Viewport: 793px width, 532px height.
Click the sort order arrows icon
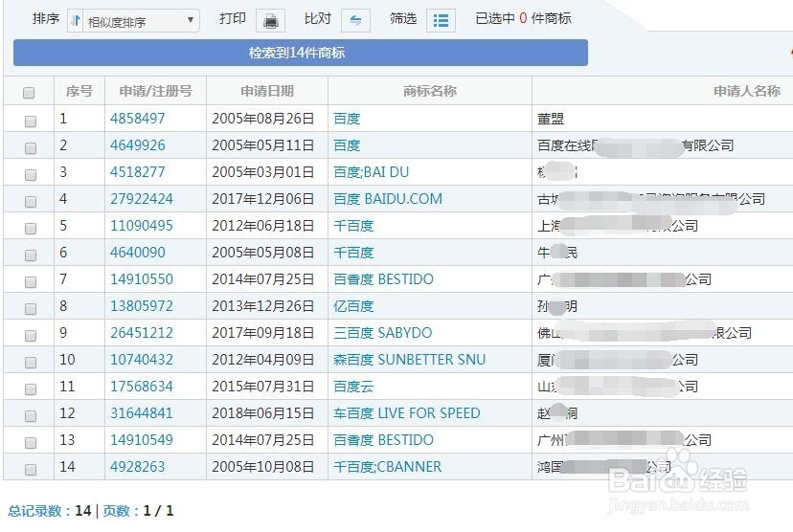[76, 21]
